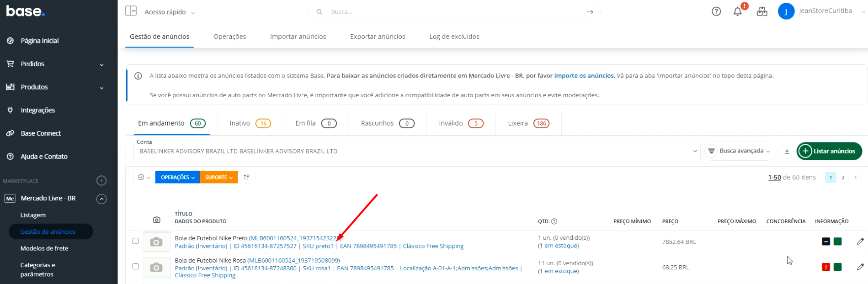
Task: Follow the 'importe os anúncios' link
Action: (584, 76)
